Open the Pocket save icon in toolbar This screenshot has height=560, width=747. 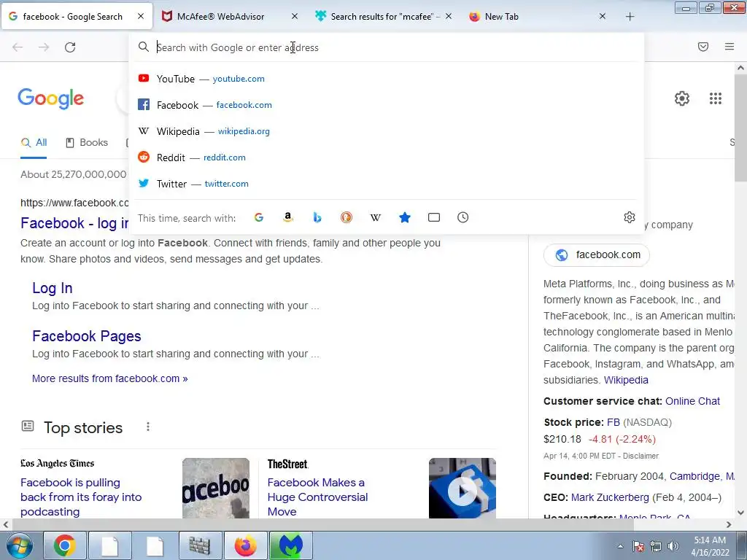pyautogui.click(x=703, y=47)
